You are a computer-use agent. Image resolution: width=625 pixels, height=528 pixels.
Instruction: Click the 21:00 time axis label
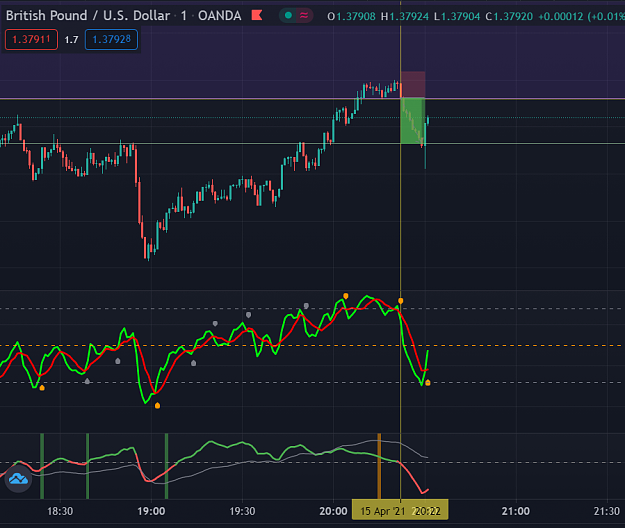(516, 511)
